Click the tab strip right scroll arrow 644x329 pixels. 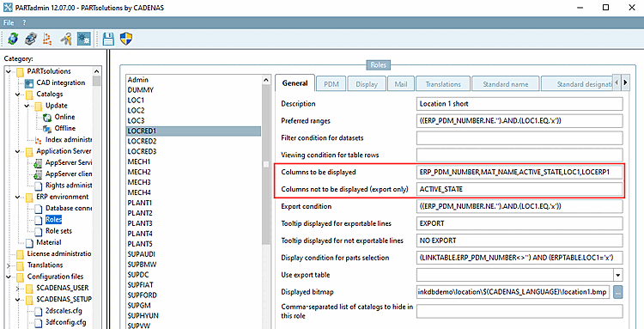[x=625, y=83]
